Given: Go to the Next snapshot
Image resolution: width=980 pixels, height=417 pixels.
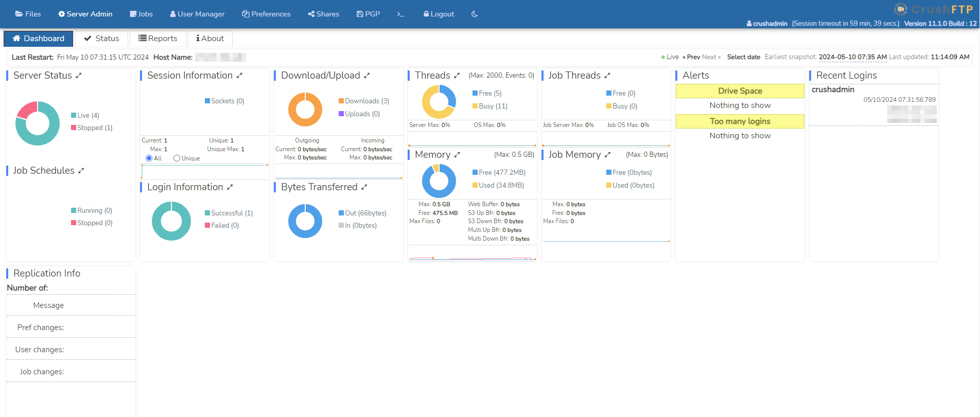Looking at the screenshot, I should pos(711,57).
